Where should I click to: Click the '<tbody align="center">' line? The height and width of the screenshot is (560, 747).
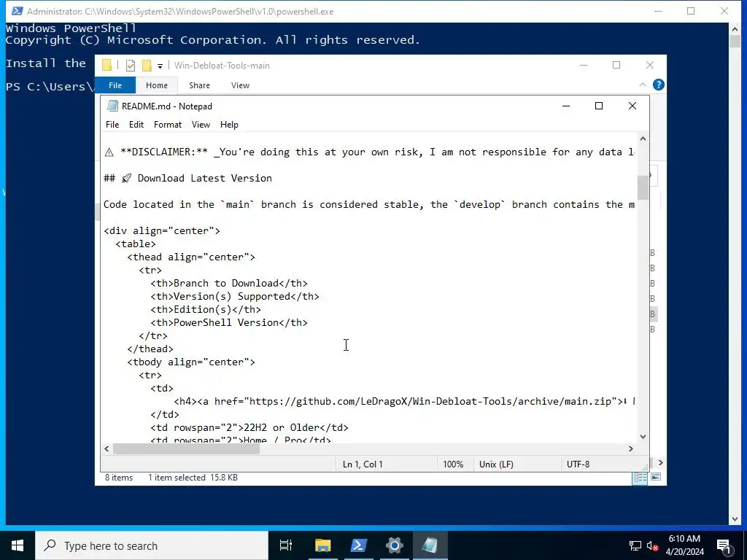pyautogui.click(x=191, y=362)
